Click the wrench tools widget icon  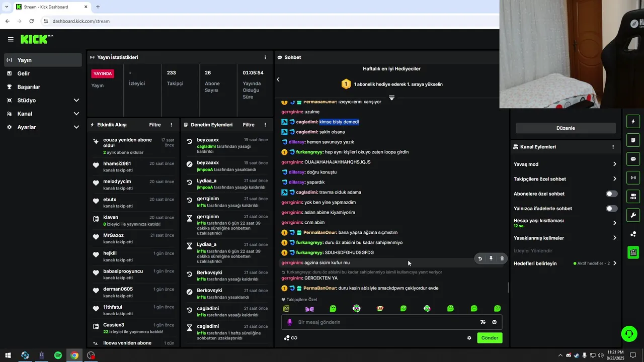(x=633, y=215)
